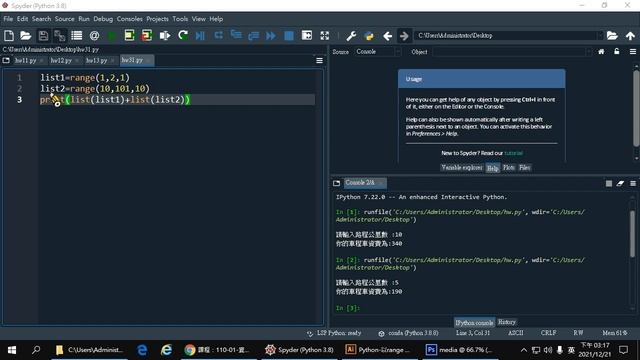This screenshot has height=360, width=640.
Task: Continue execution with fast-forward icon
Action: pyautogui.click(x=271, y=36)
